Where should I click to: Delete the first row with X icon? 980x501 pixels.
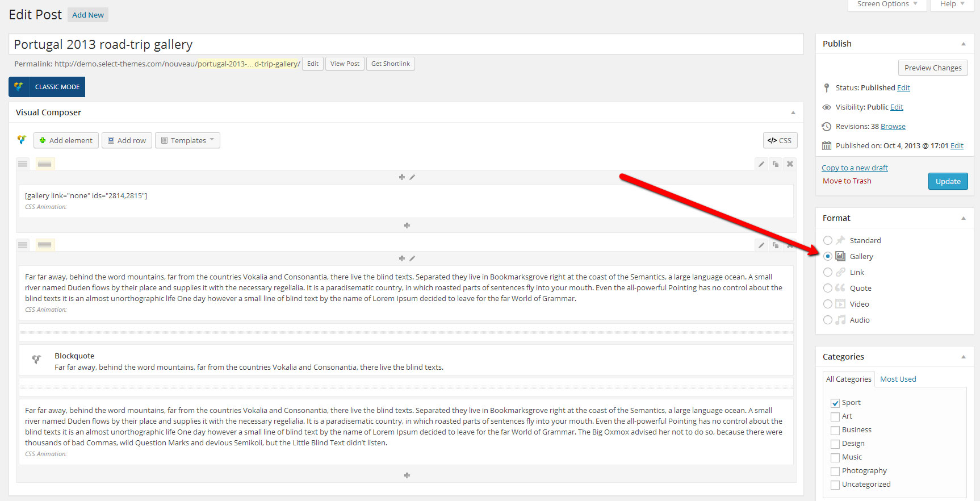789,164
